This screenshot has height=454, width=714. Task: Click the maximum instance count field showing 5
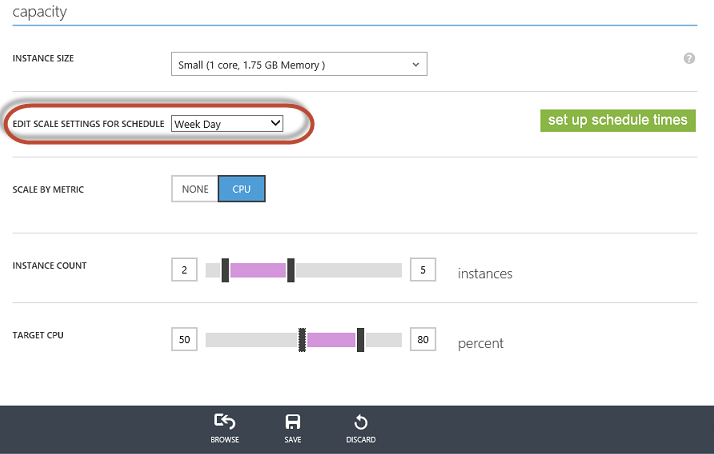pos(423,270)
